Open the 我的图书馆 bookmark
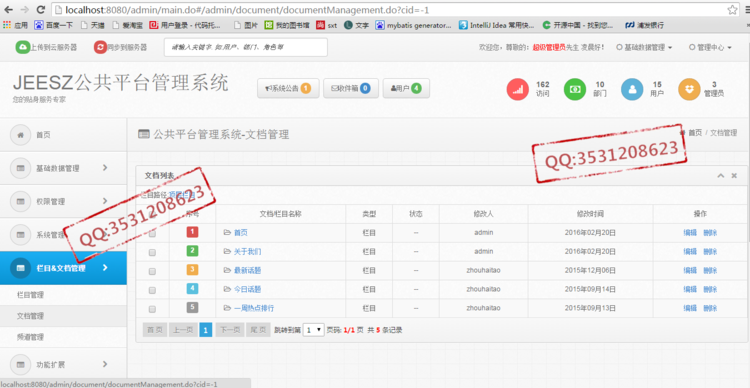 tap(287, 25)
